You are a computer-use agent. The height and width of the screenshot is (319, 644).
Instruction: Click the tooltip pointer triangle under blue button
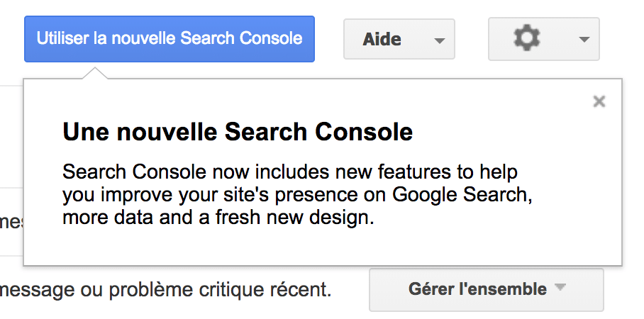(95, 73)
